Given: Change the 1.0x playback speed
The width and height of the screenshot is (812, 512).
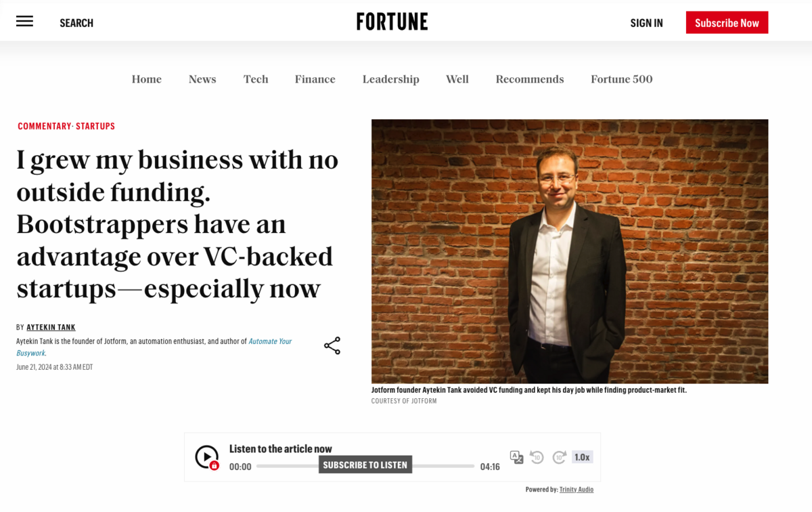Looking at the screenshot, I should click(x=582, y=457).
